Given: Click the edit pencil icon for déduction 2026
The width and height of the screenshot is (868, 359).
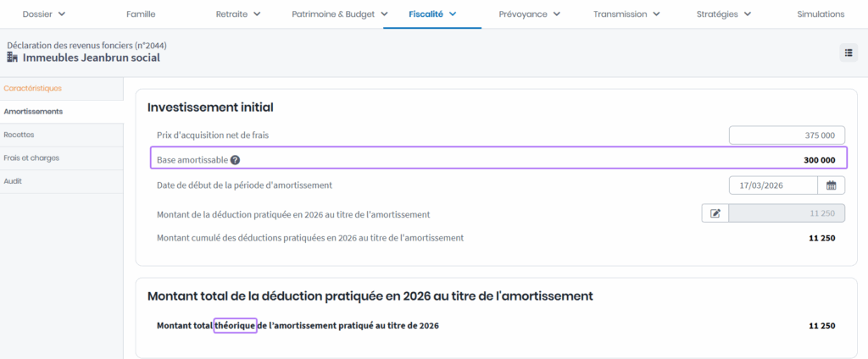Looking at the screenshot, I should 715,214.
